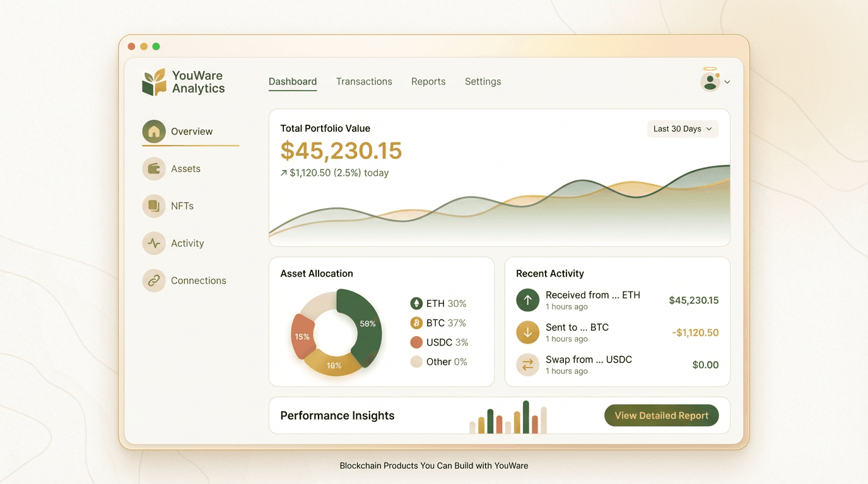The width and height of the screenshot is (868, 484).
Task: Switch to the Transactions tab
Action: click(364, 82)
